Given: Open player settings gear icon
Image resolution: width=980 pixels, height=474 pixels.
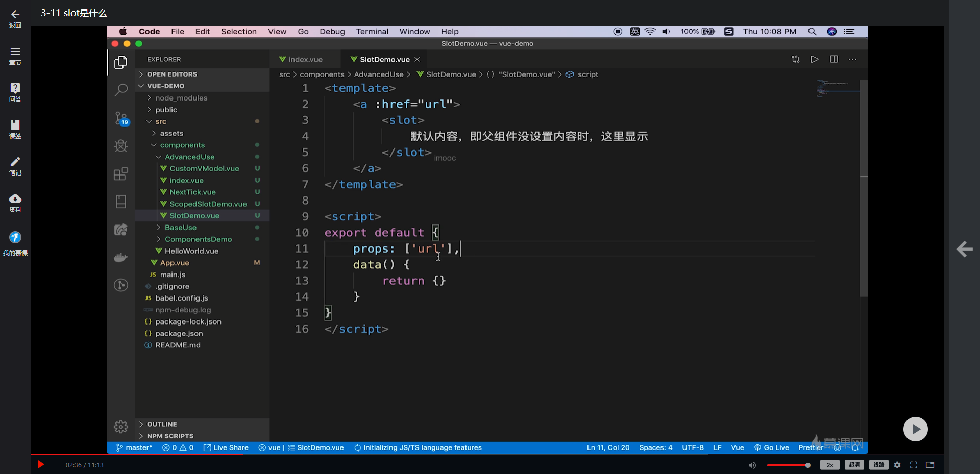Looking at the screenshot, I should (897, 465).
